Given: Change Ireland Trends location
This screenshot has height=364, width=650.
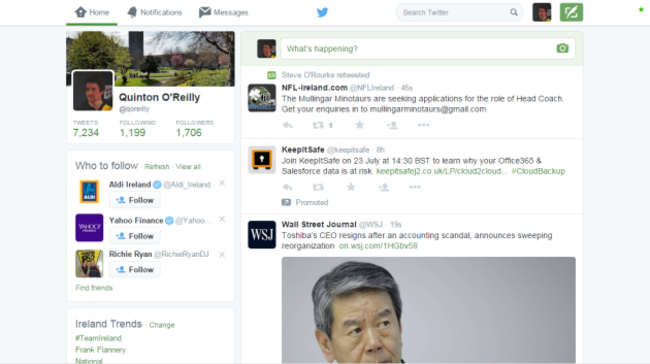Looking at the screenshot, I should coord(162,325).
